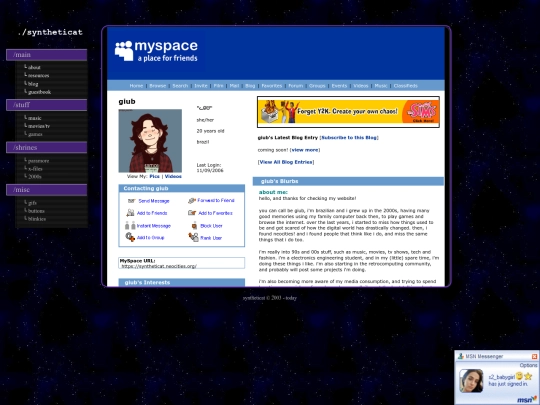Open Invite in the MySpace navigation bar
Image resolution: width=540 pixels, height=405 pixels.
(x=201, y=86)
